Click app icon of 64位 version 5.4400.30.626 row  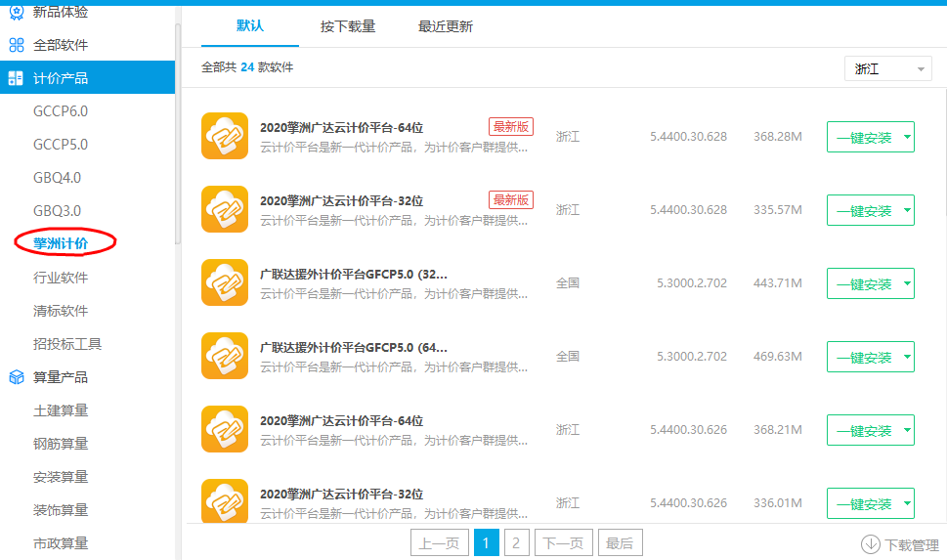[225, 429]
